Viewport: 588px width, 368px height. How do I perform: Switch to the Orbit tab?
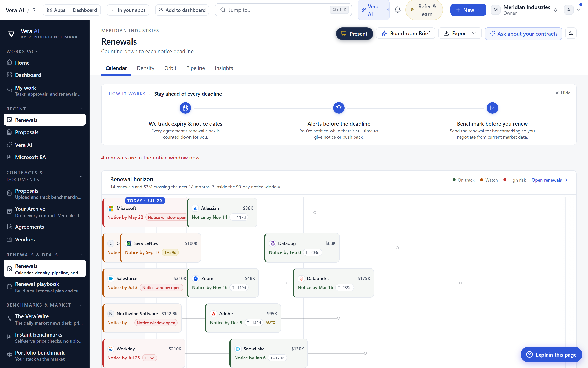[170, 68]
